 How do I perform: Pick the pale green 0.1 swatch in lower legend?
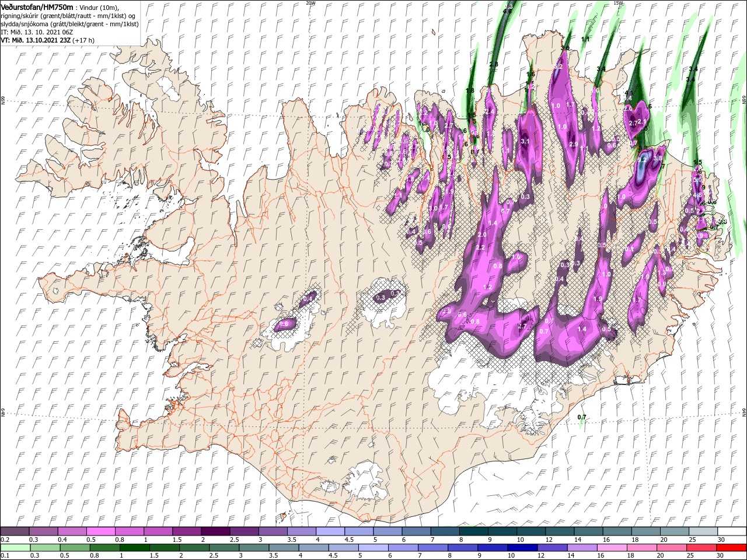pos(15,547)
